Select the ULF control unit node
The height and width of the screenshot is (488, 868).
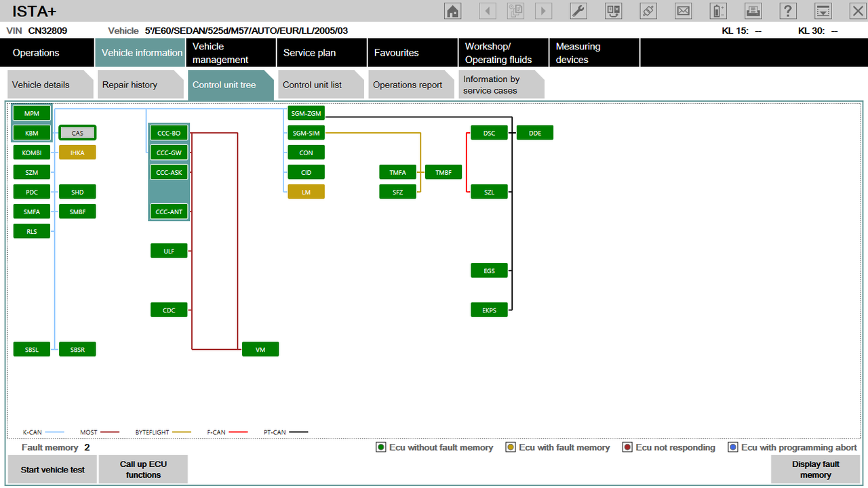pyautogui.click(x=169, y=251)
